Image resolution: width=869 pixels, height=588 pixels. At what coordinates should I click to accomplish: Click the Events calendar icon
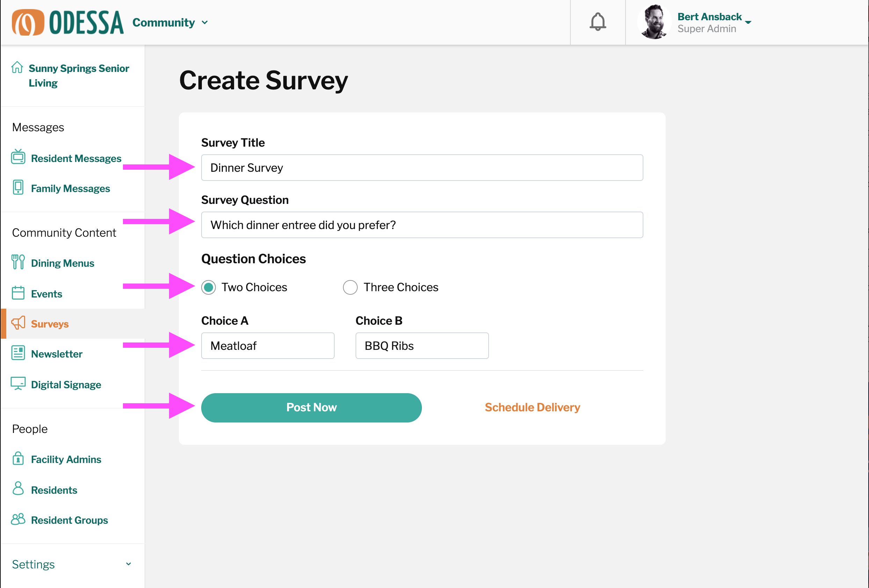click(x=18, y=293)
